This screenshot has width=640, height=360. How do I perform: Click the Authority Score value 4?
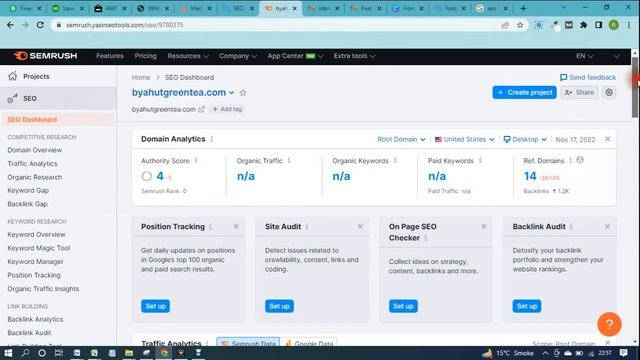click(160, 176)
